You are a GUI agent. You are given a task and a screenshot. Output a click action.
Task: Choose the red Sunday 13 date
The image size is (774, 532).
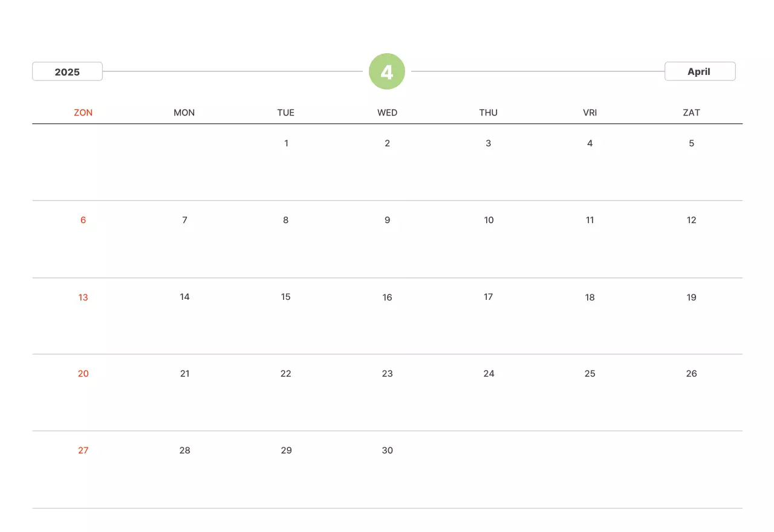point(83,297)
